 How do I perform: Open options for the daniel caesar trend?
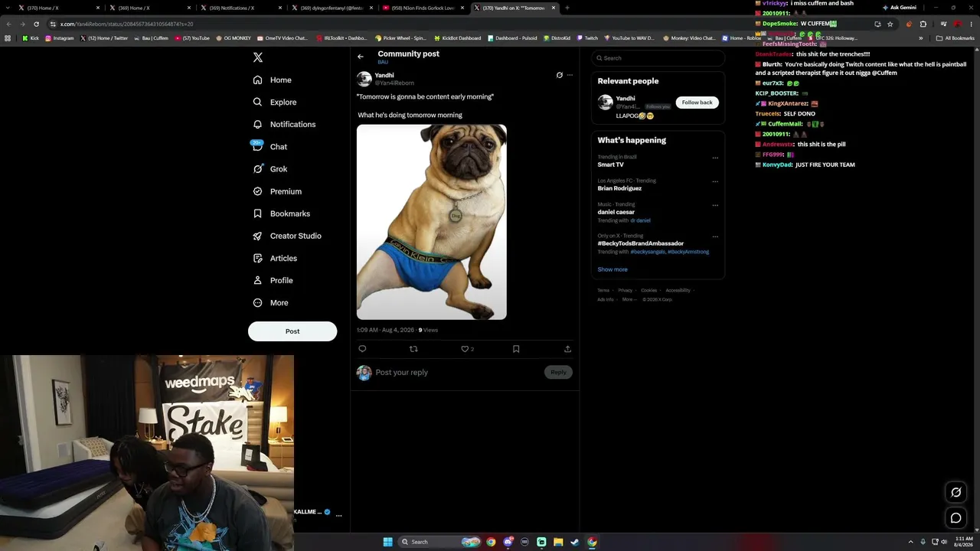[715, 205]
